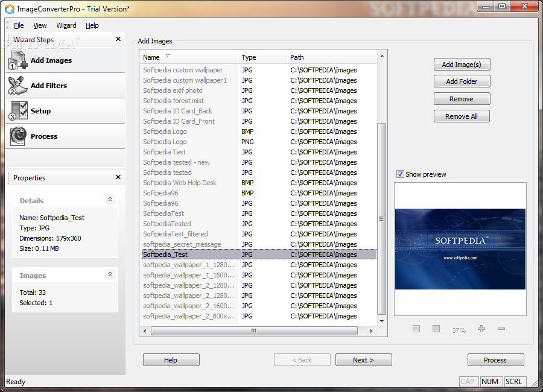Image resolution: width=543 pixels, height=392 pixels.
Task: Select the 'Softpedia ID Card_Front' row
Action: pos(258,121)
